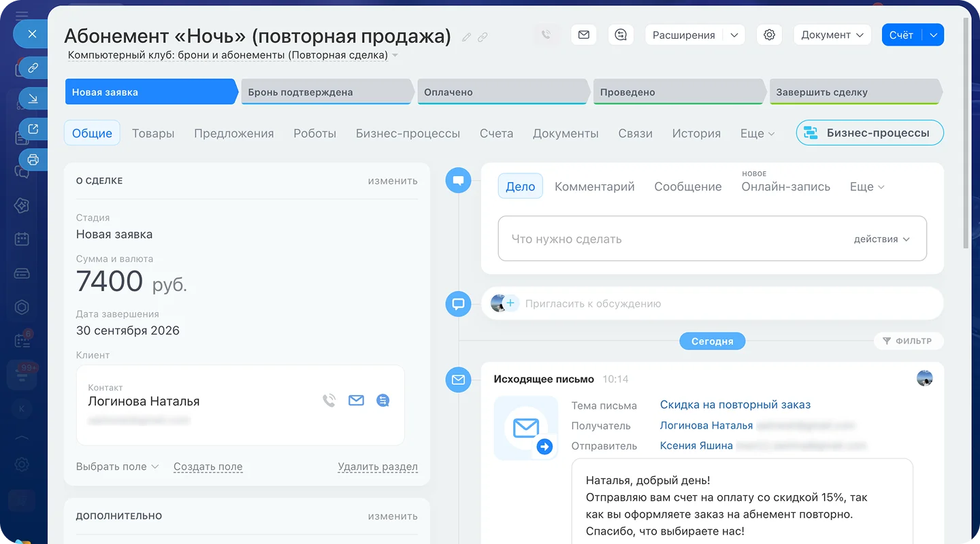
Task: Open the Счета tab
Action: coord(496,133)
